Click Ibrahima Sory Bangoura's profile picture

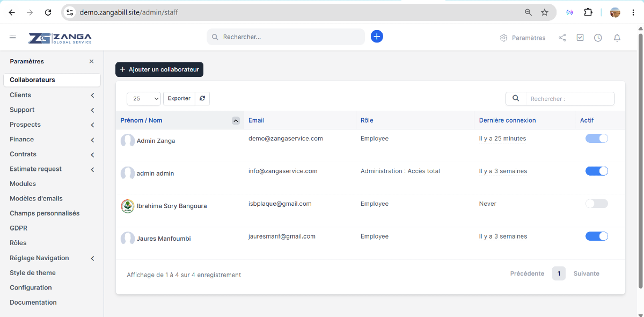coord(128,206)
